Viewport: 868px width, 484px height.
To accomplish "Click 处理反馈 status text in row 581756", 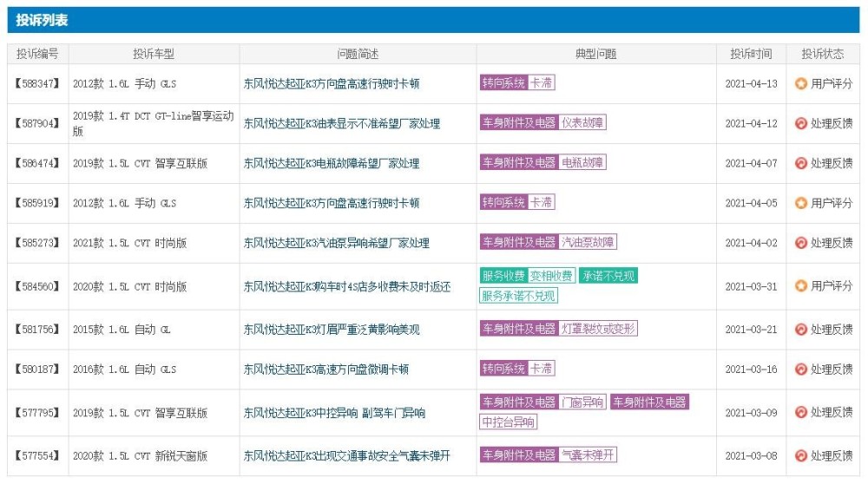I will [x=832, y=330].
